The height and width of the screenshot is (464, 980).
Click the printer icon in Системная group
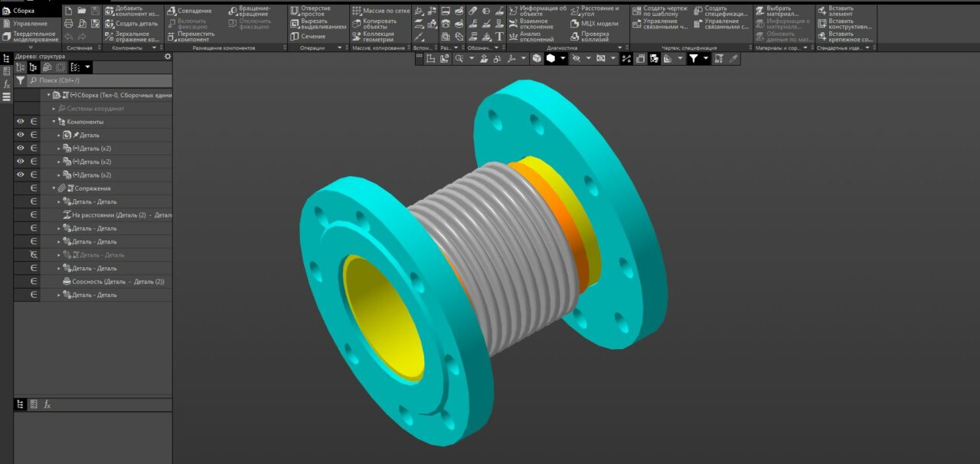point(68,24)
